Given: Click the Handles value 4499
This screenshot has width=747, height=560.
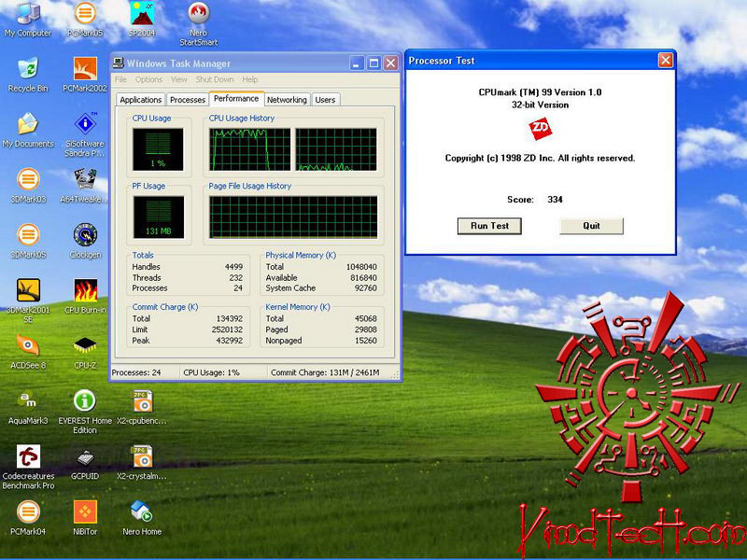Looking at the screenshot, I should point(234,267).
